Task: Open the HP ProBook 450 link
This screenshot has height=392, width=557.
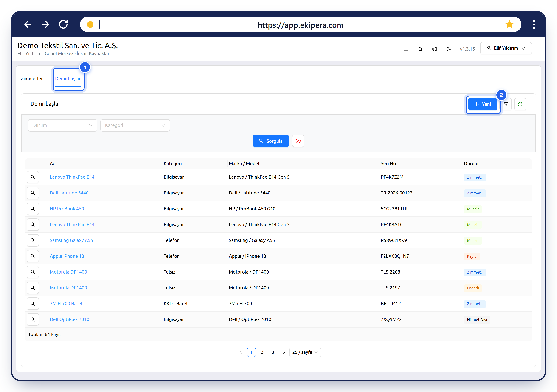Action: [x=67, y=209]
